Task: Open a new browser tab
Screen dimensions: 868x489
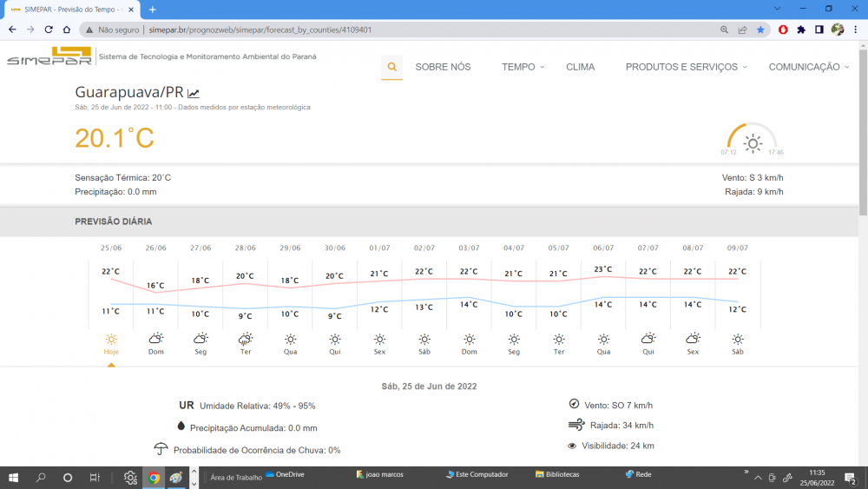Action: click(x=152, y=10)
